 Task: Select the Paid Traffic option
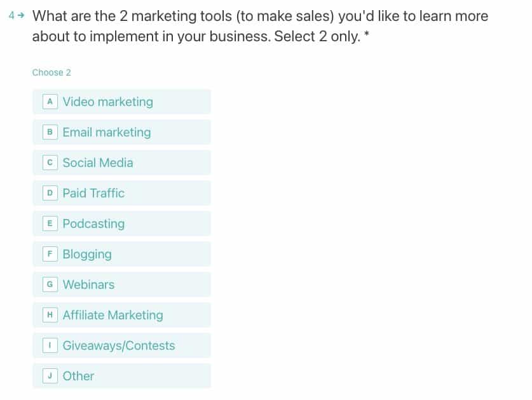click(x=121, y=193)
